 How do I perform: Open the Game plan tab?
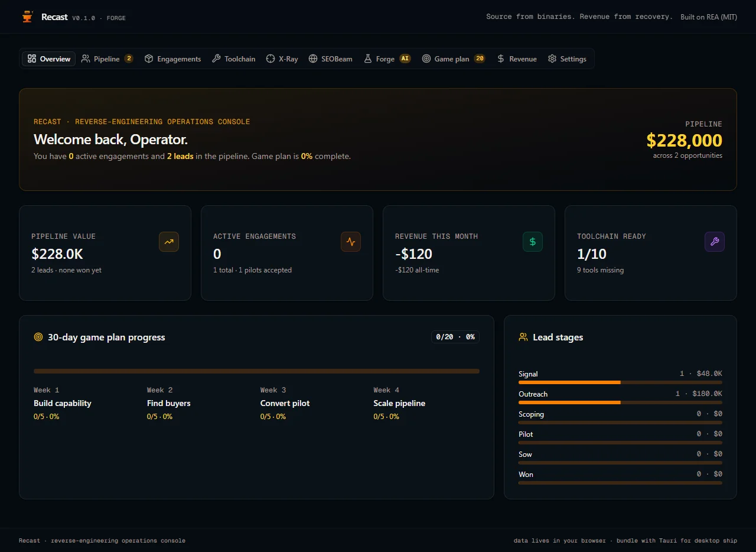454,59
